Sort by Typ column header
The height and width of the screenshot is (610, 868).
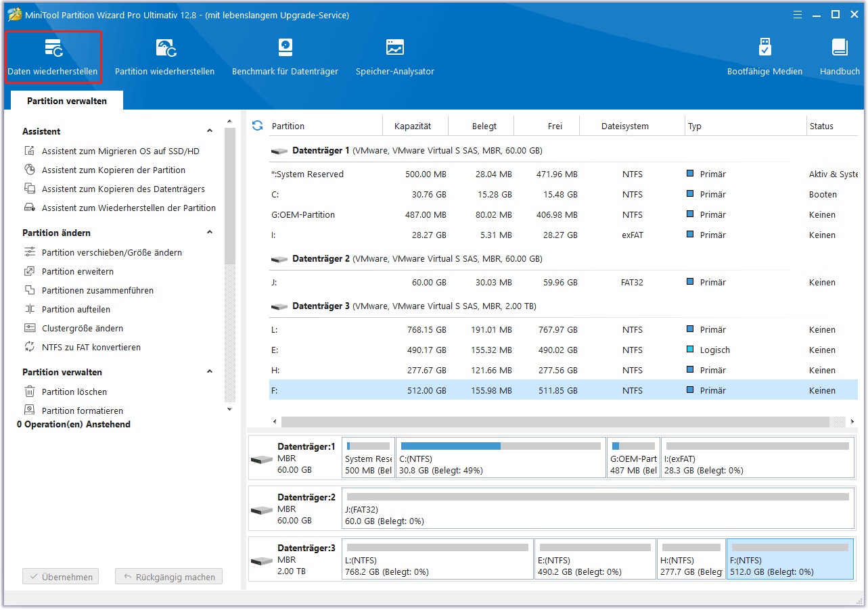coord(746,126)
